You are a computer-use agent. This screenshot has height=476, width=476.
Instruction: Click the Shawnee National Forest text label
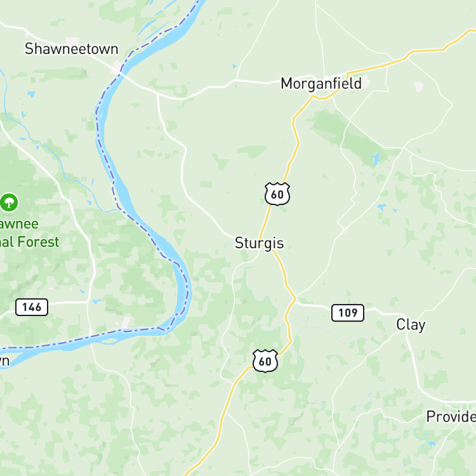pos(29,233)
